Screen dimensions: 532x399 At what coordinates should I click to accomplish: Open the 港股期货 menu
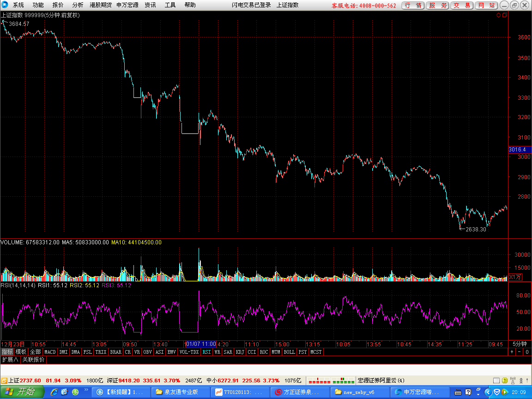pos(100,5)
